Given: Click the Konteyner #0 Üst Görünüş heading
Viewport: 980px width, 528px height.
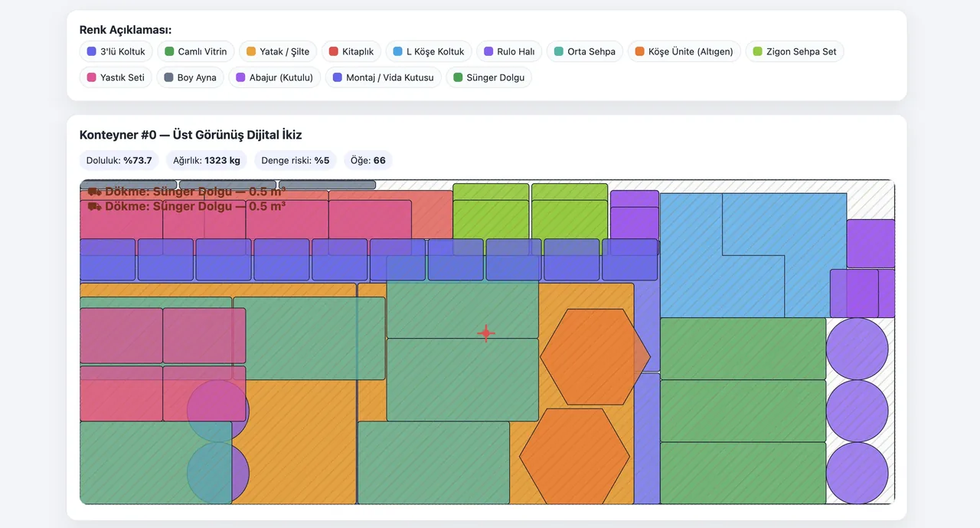Looking at the screenshot, I should click(x=191, y=135).
